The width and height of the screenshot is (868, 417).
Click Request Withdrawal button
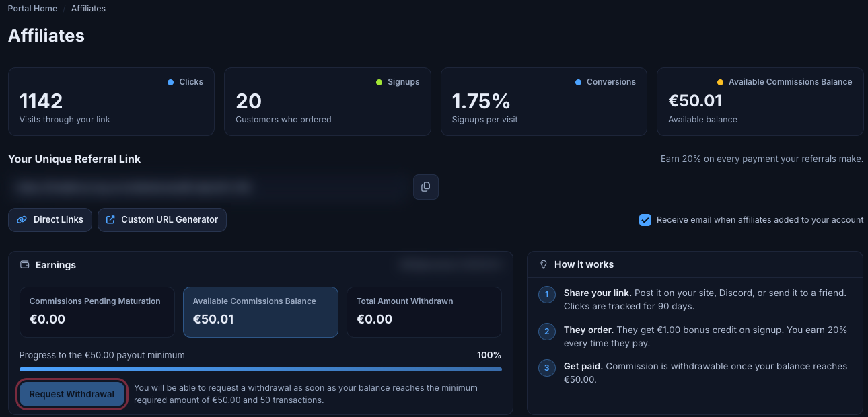pyautogui.click(x=72, y=395)
